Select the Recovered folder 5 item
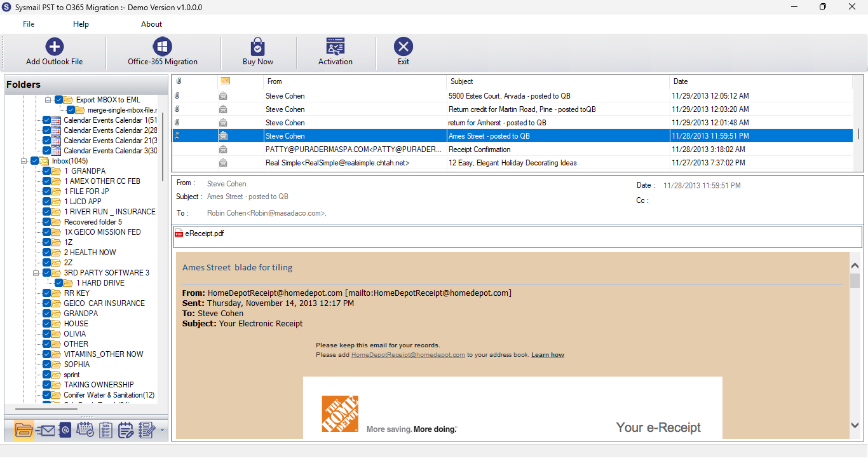This screenshot has height=458, width=868. coord(93,222)
